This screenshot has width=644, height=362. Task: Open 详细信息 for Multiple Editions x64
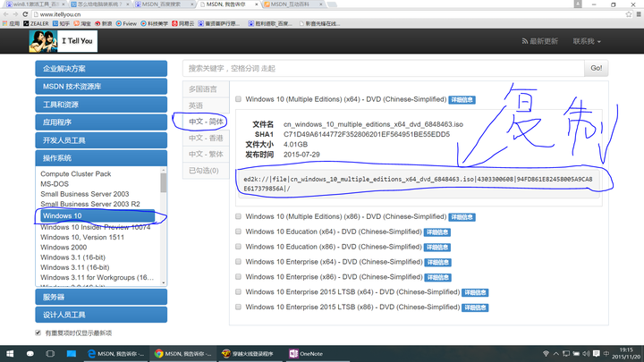[462, 100]
